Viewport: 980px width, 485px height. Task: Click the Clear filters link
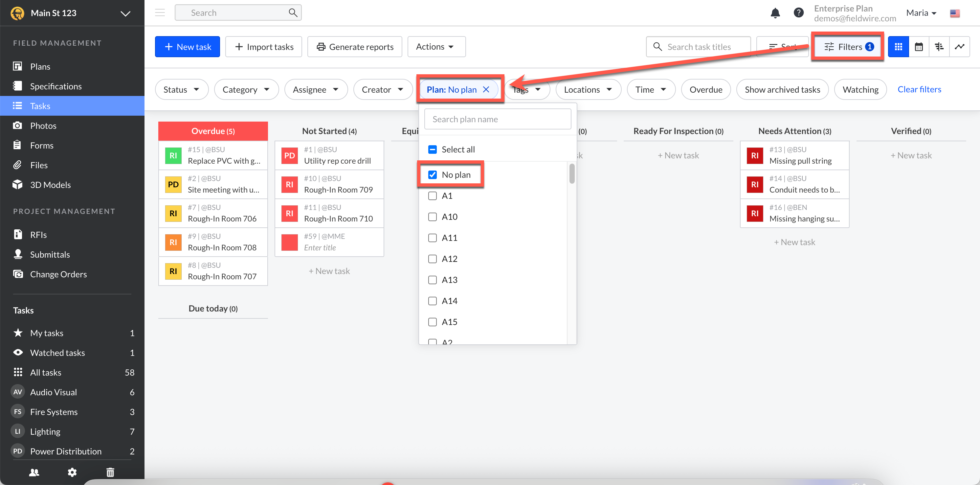coord(919,89)
